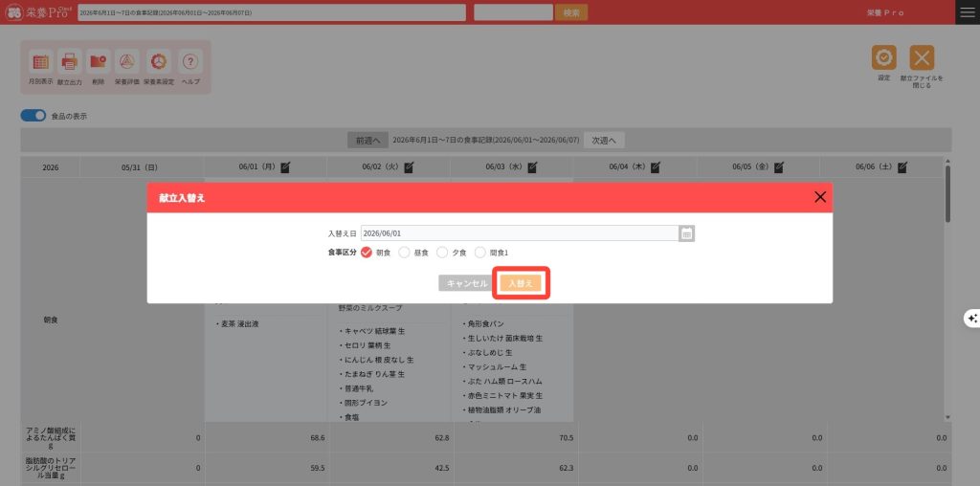Click the empty search input field in header

click(513, 12)
